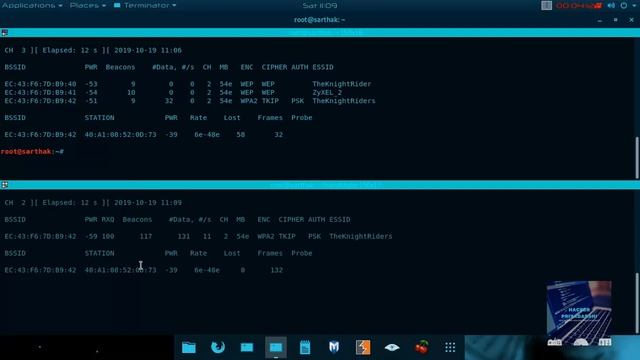The width and height of the screenshot is (640, 360).
Task: Open the Terminator app menu
Action: [145, 5]
